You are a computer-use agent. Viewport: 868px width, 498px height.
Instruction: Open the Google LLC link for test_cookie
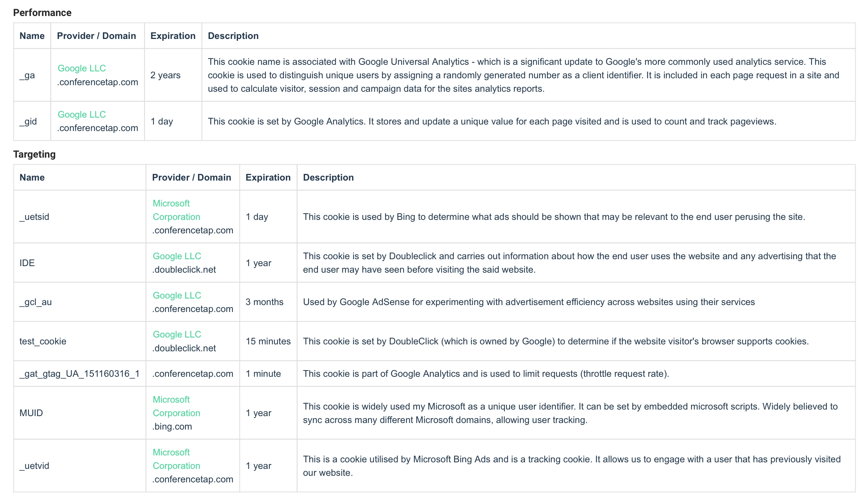pyautogui.click(x=177, y=334)
